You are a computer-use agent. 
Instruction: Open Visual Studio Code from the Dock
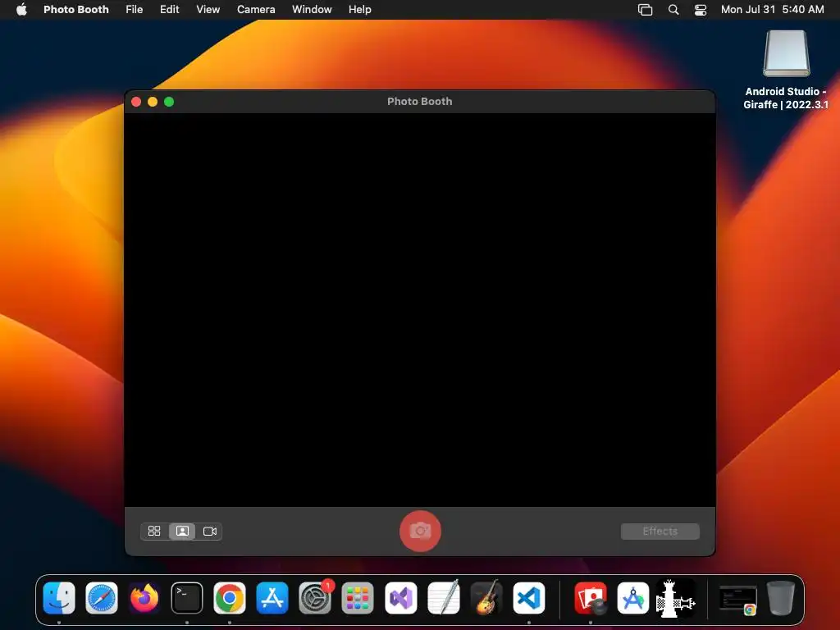(529, 597)
